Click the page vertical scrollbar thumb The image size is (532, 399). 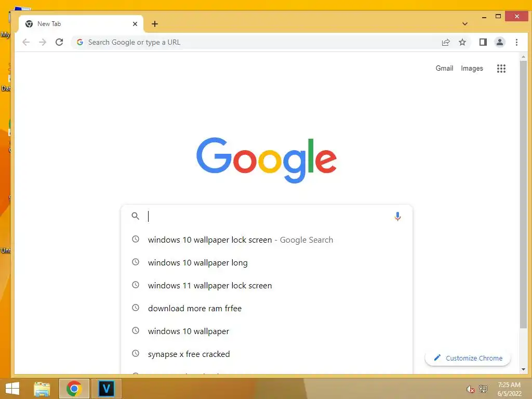(x=523, y=194)
